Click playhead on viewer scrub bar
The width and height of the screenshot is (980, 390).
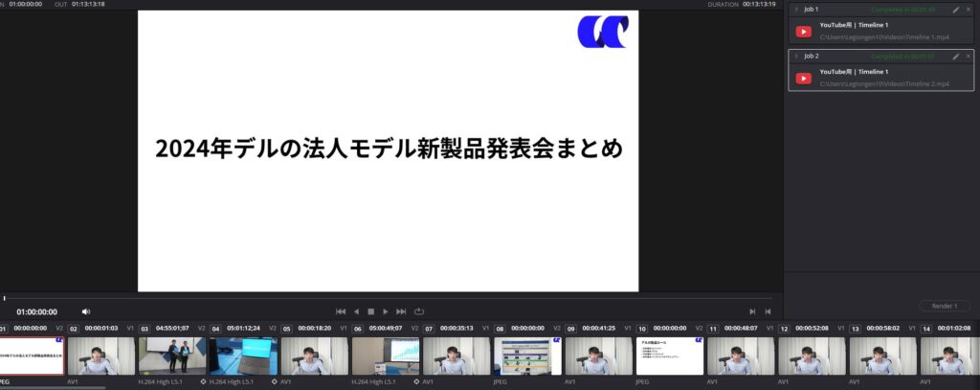coord(5,299)
